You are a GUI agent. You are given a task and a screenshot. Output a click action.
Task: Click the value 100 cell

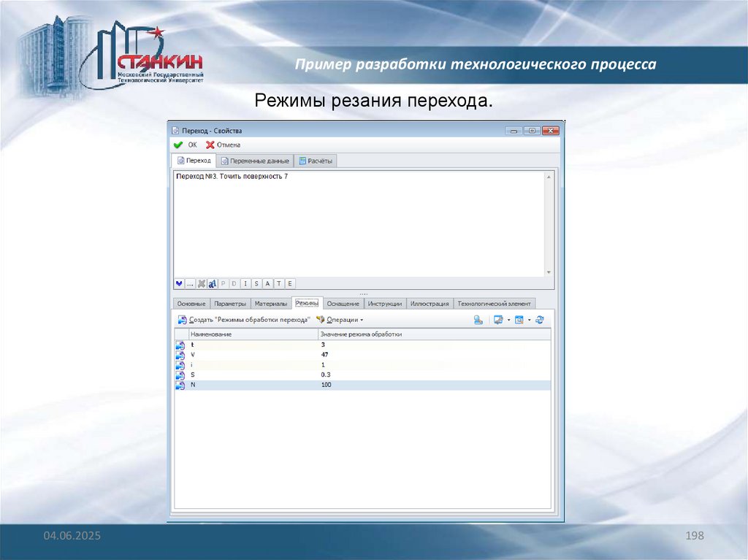[x=434, y=385]
